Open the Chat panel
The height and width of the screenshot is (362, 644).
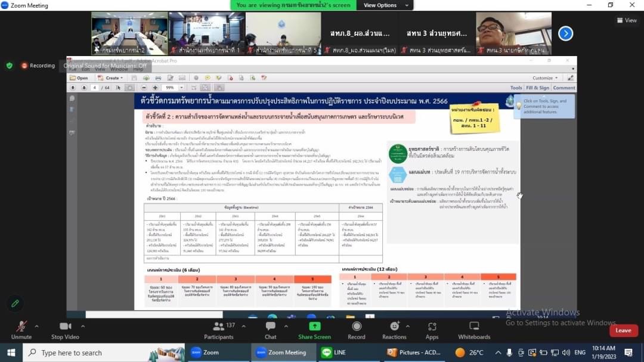tap(270, 330)
